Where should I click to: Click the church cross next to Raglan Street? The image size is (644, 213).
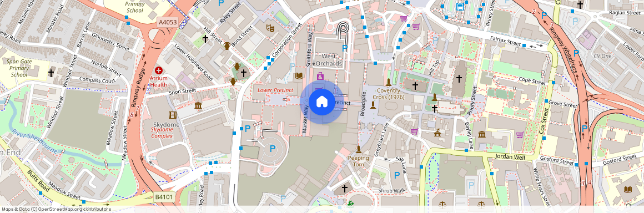[x=580, y=4]
